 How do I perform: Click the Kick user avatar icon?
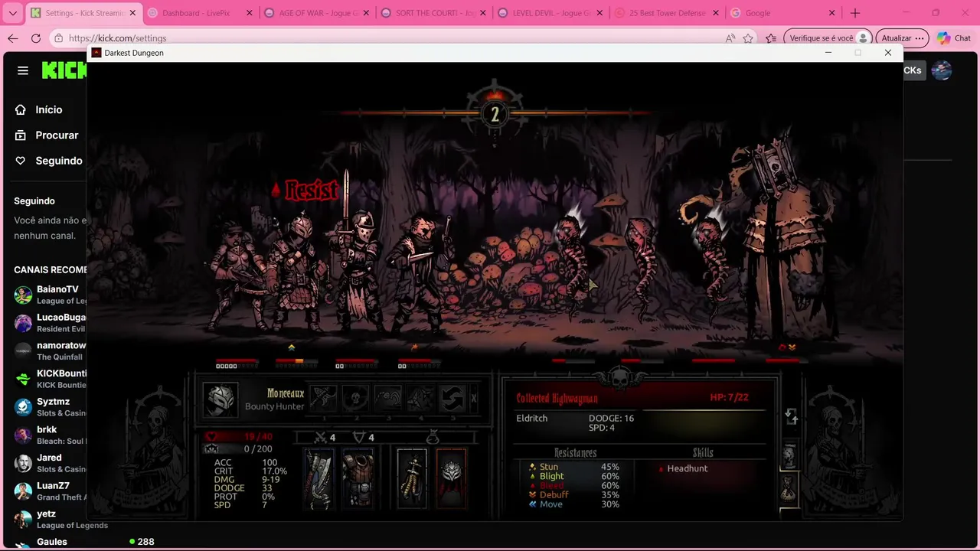click(941, 70)
